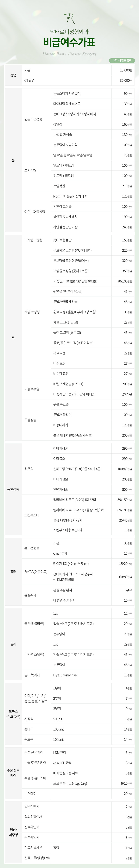The image size is (139, 868).
Task: Select the 수술 전후 케어 category cell
Action: tap(13, 773)
